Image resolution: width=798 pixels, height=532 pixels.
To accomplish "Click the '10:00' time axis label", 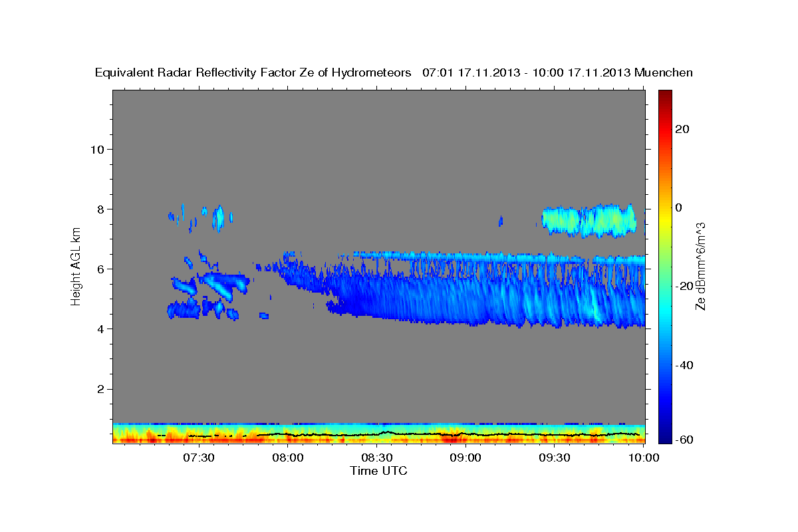I will [x=642, y=458].
